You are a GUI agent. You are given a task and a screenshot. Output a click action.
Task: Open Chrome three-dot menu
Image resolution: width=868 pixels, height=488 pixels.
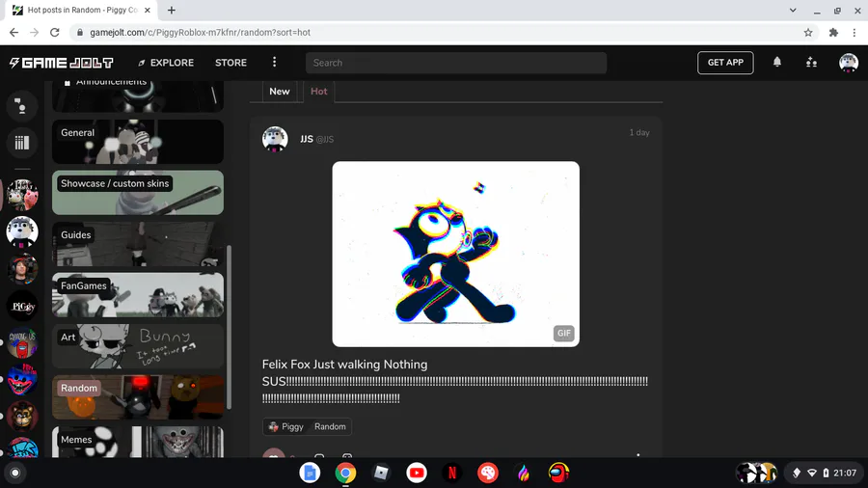point(854,33)
